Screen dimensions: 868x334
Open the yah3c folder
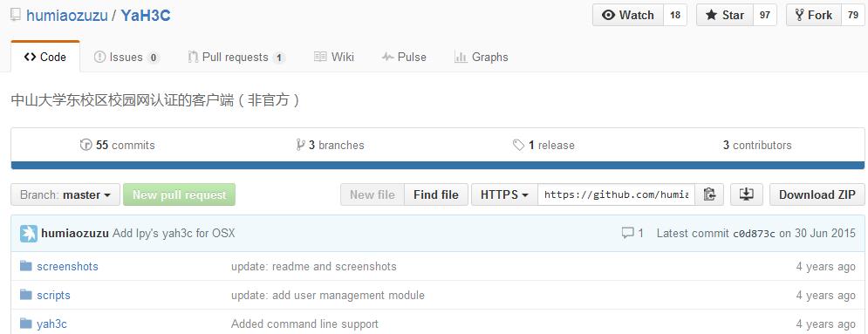52,324
